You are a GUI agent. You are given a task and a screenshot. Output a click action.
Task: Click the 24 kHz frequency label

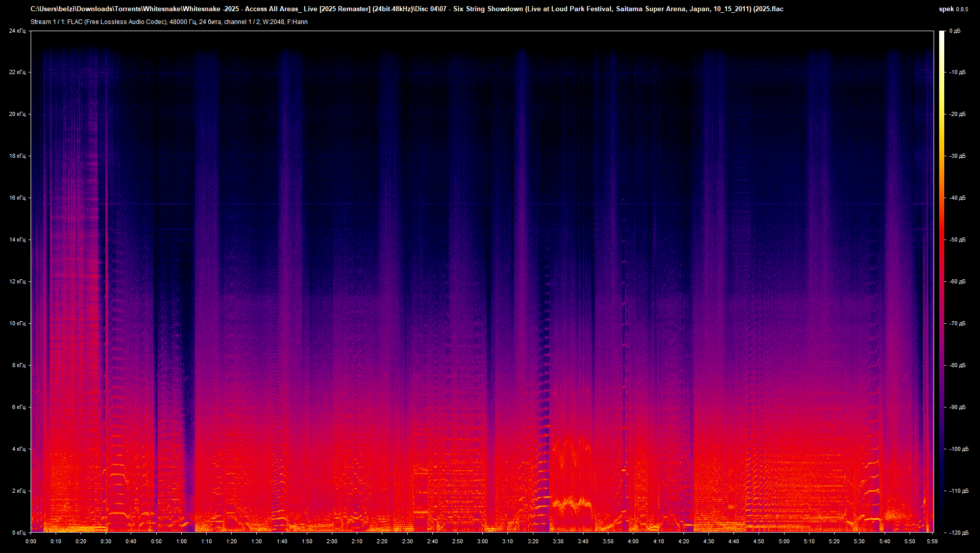[x=17, y=31]
